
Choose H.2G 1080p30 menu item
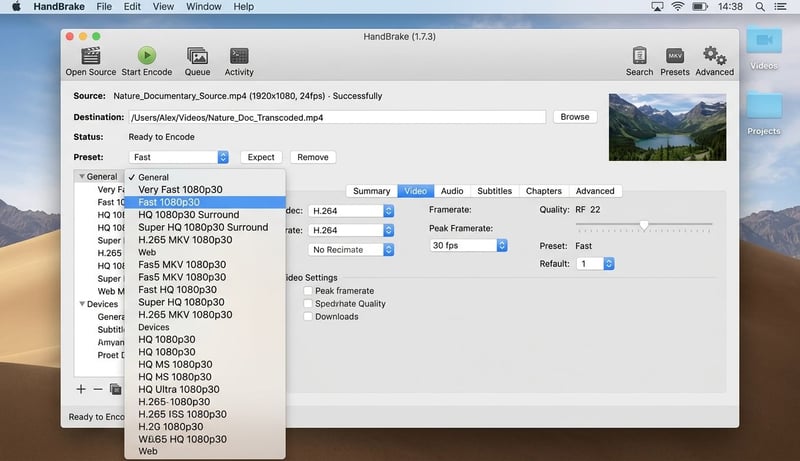205,427
